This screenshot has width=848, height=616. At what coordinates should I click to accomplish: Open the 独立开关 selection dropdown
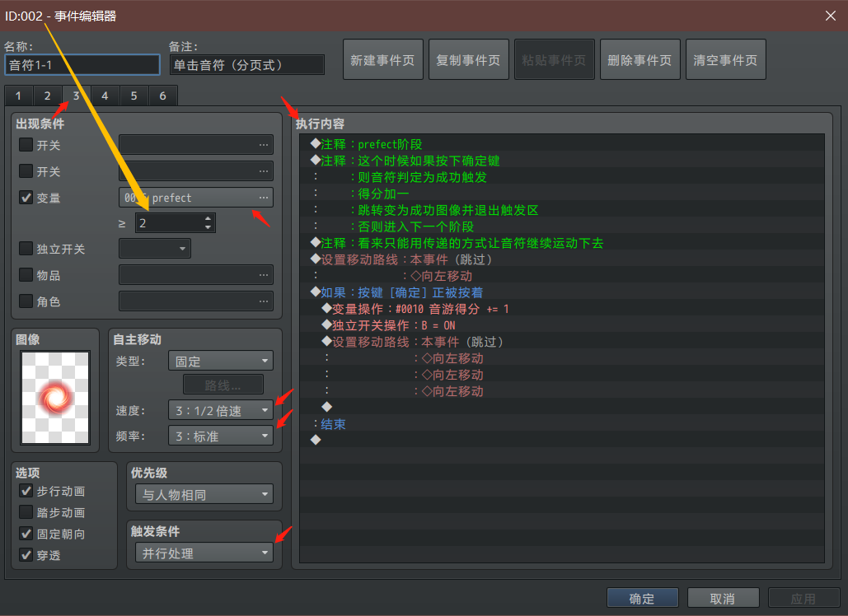155,249
